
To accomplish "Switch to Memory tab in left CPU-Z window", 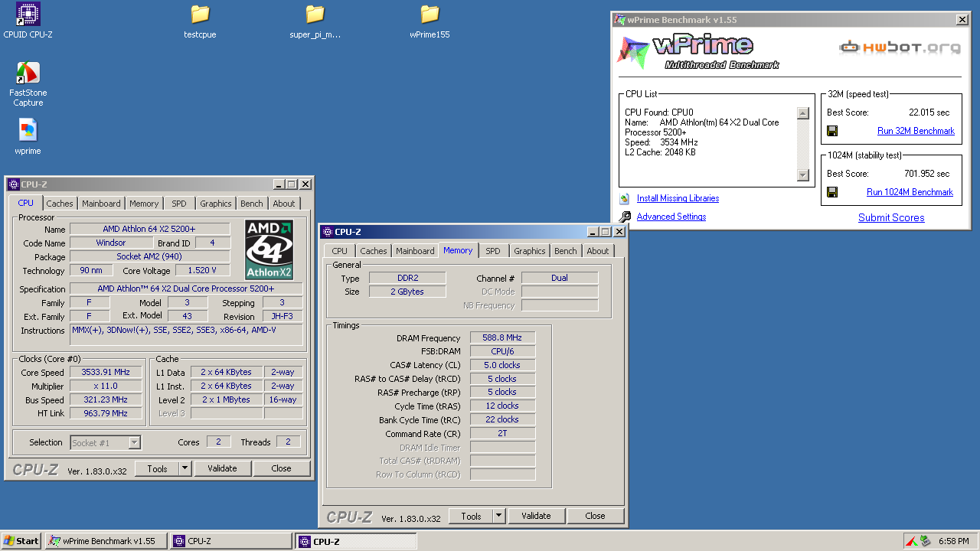I will click(144, 204).
